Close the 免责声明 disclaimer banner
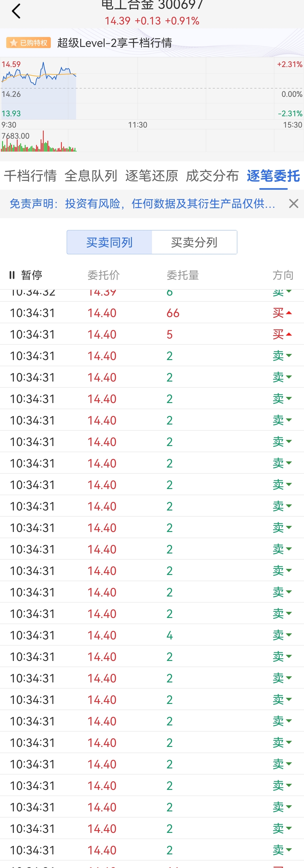This screenshot has height=868, width=304. (x=294, y=204)
